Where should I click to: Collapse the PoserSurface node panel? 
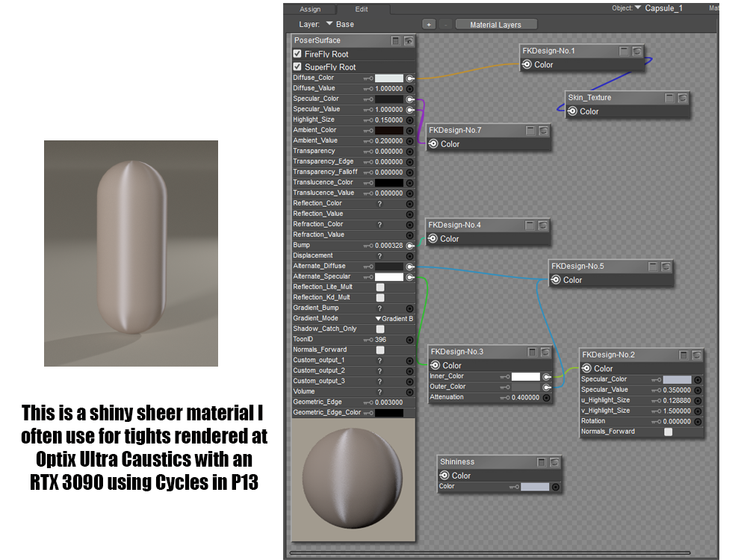click(x=395, y=41)
